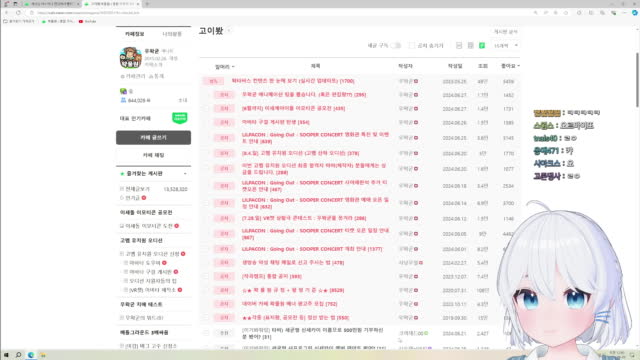Click the browser back arrow
This screenshot has height=360, width=640.
point(7,13)
